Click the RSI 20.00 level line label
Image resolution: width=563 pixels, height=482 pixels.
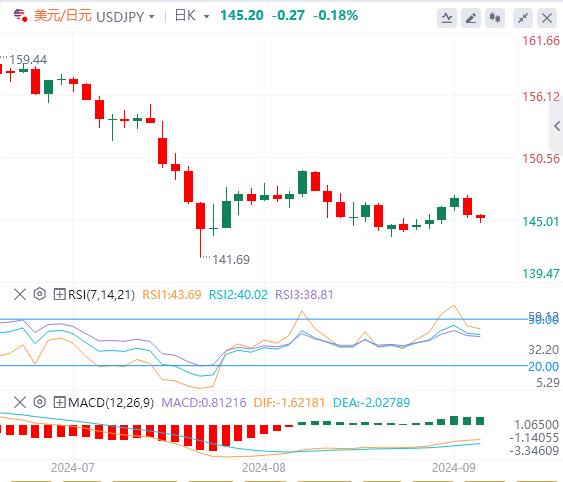pos(543,366)
